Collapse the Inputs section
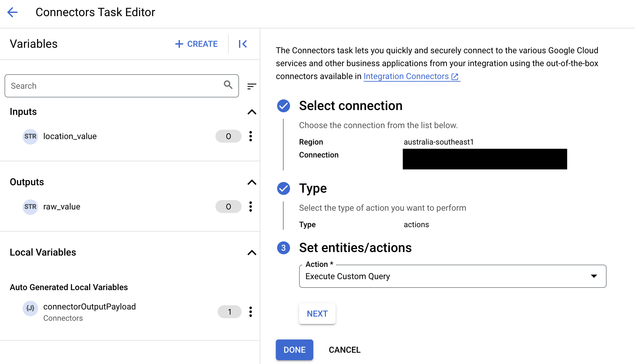This screenshot has height=364, width=635. click(251, 112)
